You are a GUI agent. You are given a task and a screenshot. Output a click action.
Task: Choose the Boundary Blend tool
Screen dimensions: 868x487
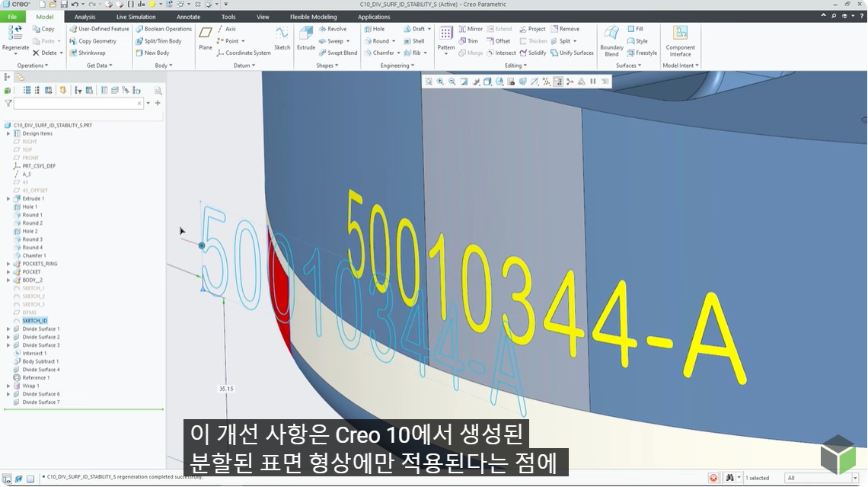[x=611, y=40]
